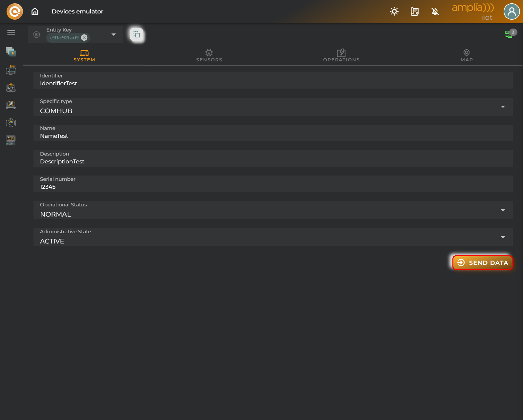Click the OpenGate logo in the header
523x420 pixels.
pyautogui.click(x=15, y=11)
